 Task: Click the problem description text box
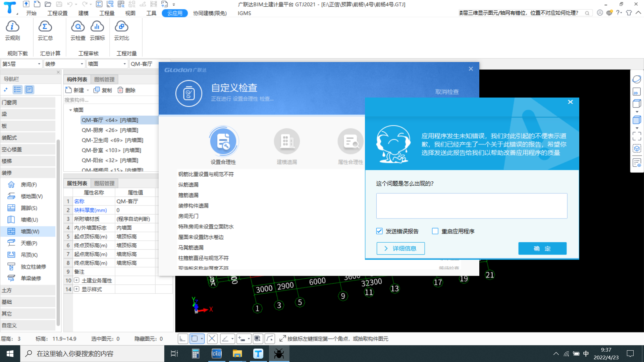coord(472,206)
